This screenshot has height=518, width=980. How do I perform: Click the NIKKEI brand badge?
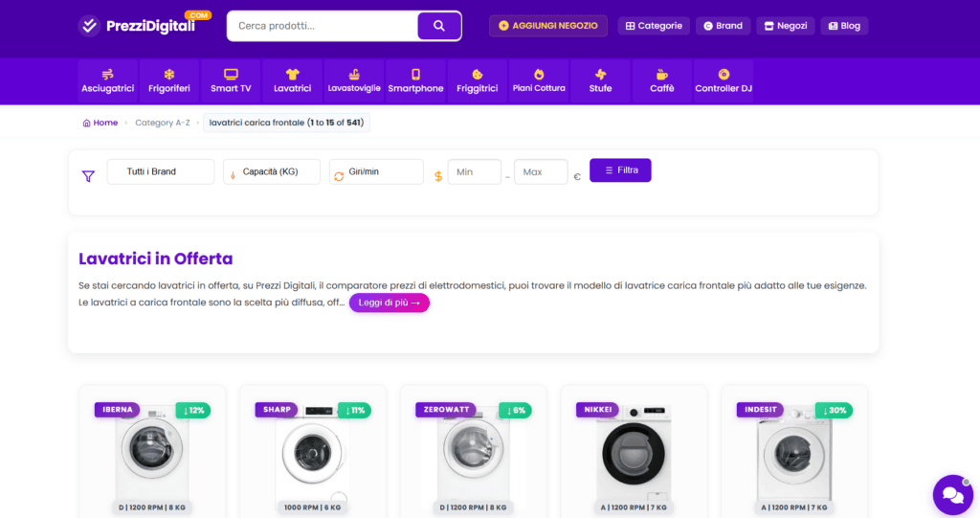click(597, 410)
